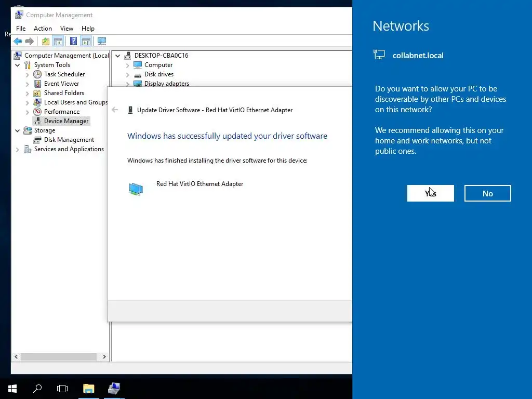532x399 pixels.
Task: Select Disk Management under Storage
Action: [x=69, y=140]
